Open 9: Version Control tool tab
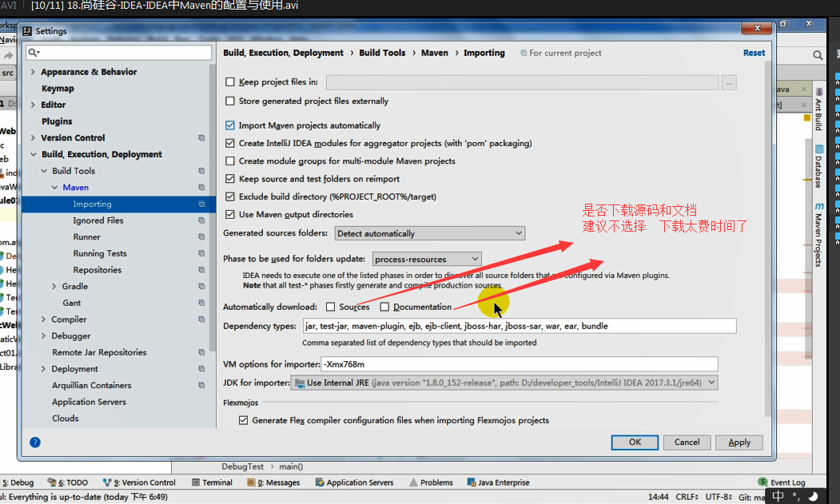Image resolution: width=840 pixels, height=504 pixels. 139,482
